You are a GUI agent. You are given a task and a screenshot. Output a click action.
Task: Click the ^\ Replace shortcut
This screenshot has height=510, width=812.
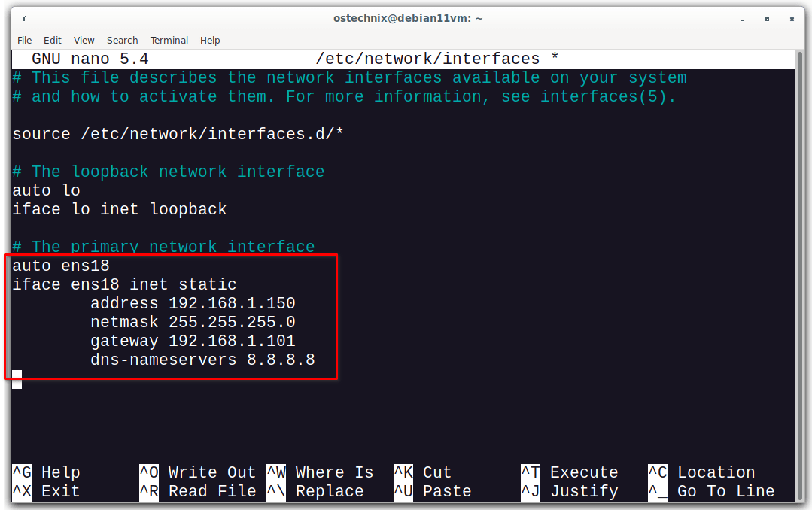click(x=315, y=491)
